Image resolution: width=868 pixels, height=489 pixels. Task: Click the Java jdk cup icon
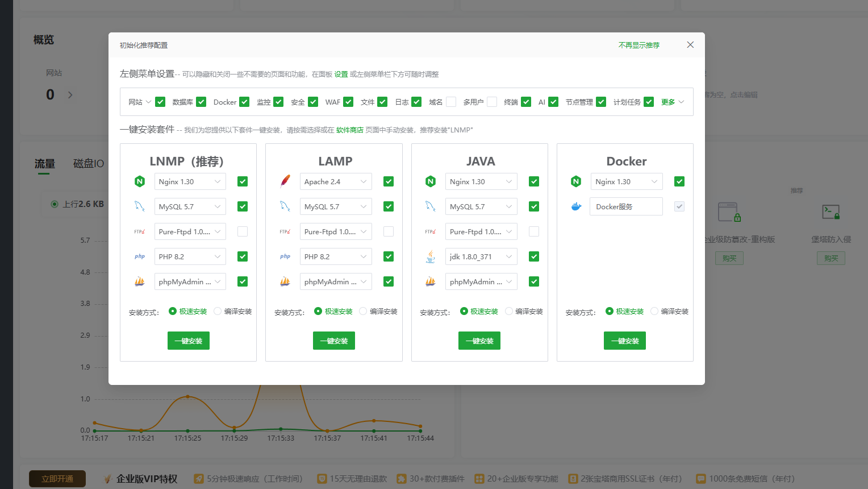click(431, 256)
